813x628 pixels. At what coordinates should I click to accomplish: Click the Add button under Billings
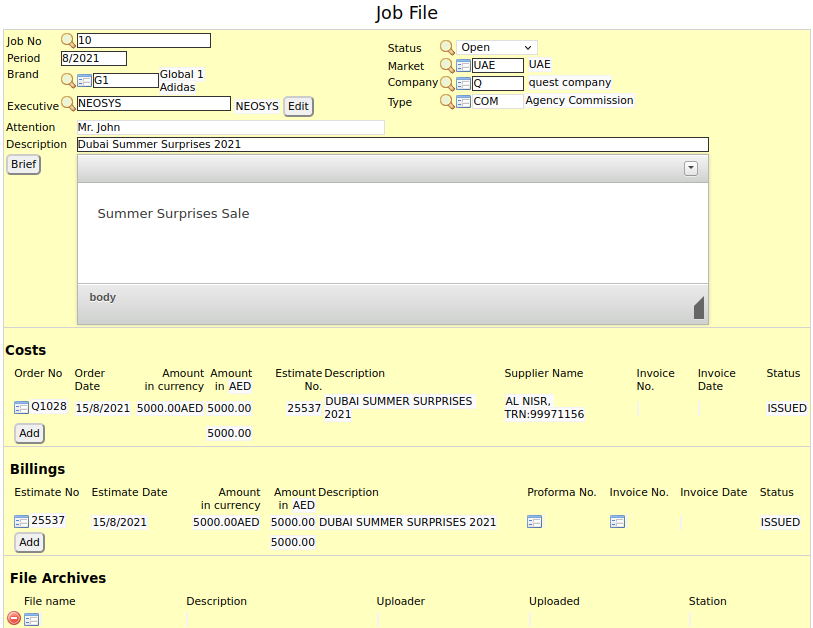(x=30, y=542)
